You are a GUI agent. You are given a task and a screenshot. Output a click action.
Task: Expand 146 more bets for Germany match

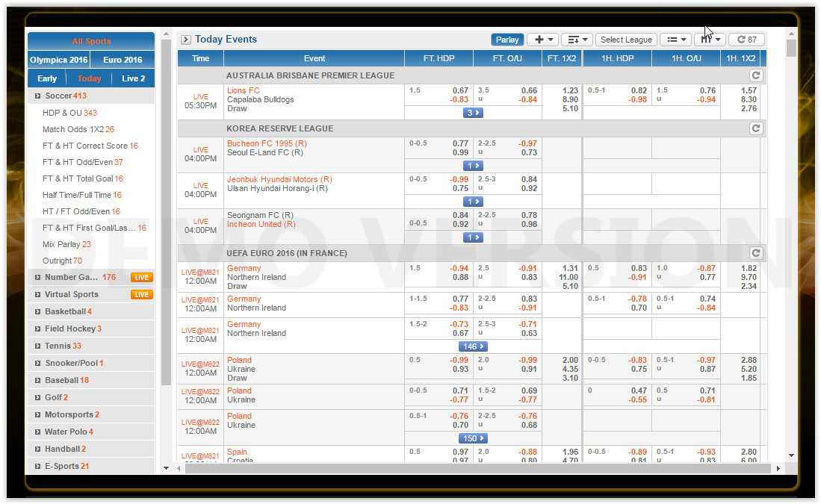pyautogui.click(x=473, y=346)
